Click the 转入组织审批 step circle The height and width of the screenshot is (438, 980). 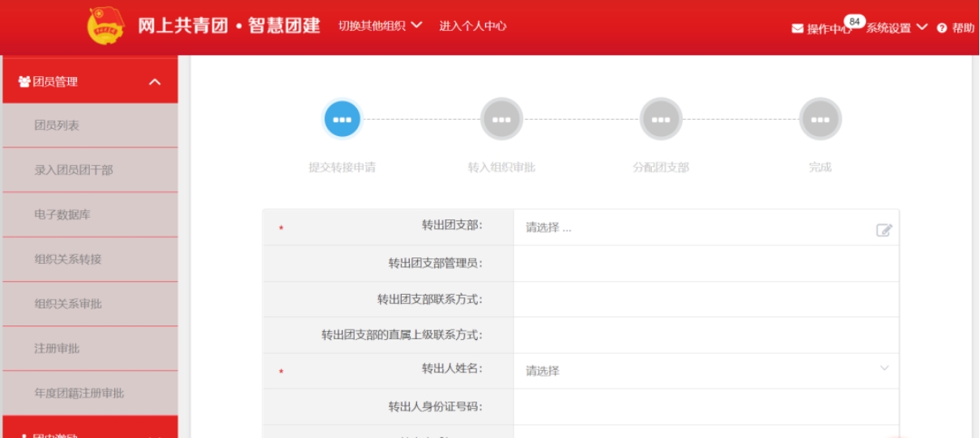(501, 120)
